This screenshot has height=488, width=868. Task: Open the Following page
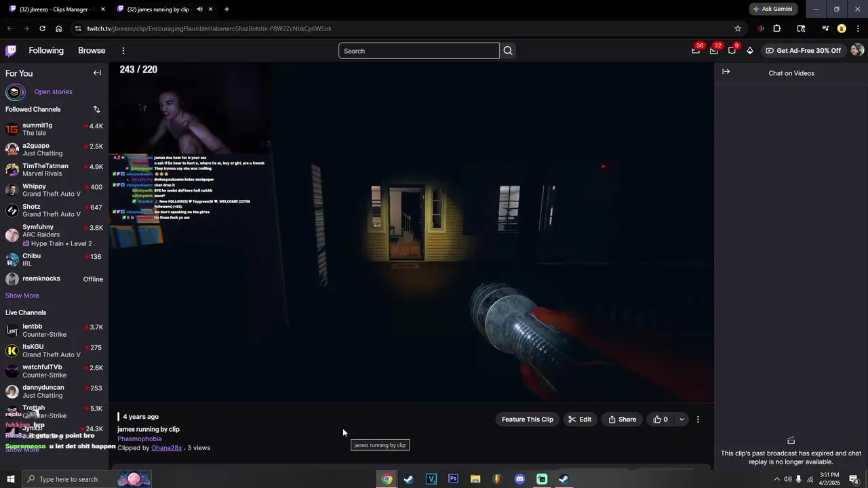(x=46, y=50)
